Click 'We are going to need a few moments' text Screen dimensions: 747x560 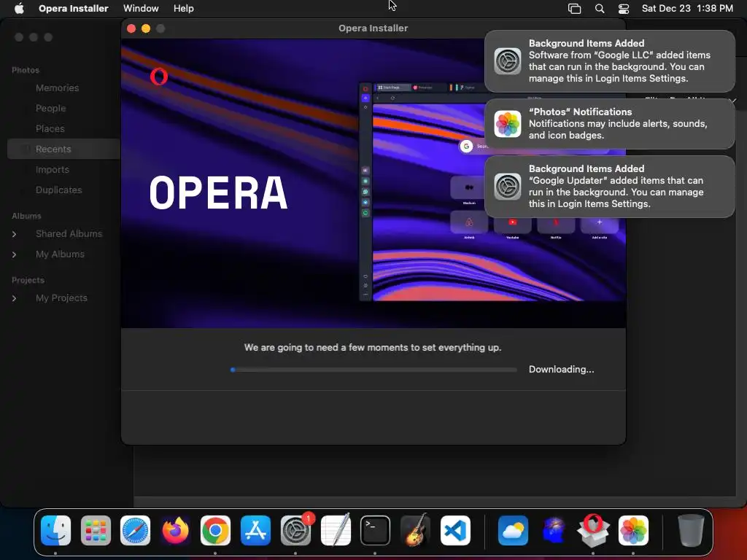click(x=373, y=348)
